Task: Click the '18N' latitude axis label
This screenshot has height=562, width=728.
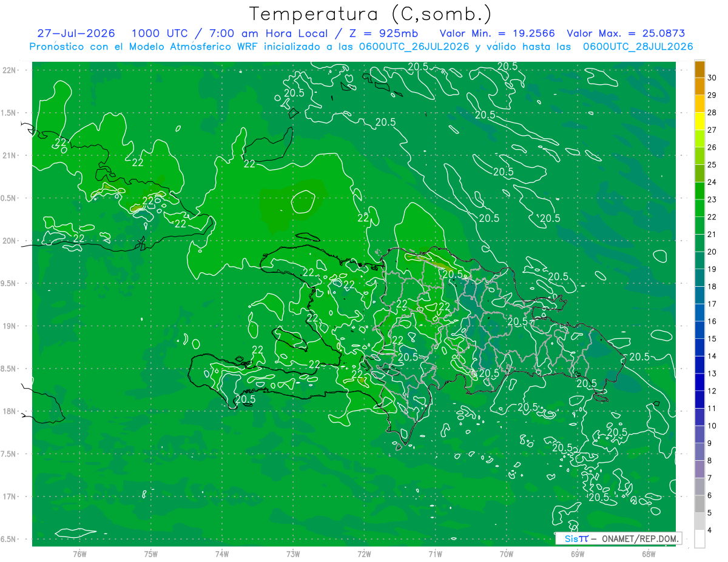Action: point(9,412)
